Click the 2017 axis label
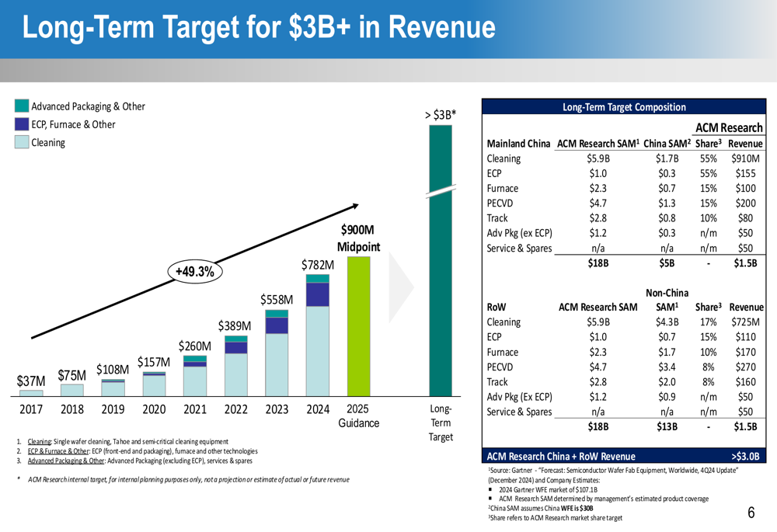 click(31, 409)
